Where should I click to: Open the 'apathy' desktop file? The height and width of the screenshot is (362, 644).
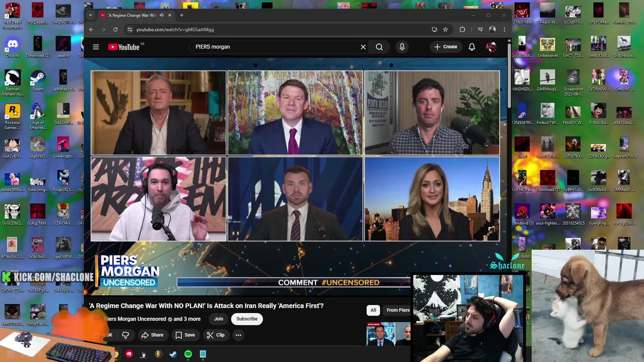pos(63,47)
